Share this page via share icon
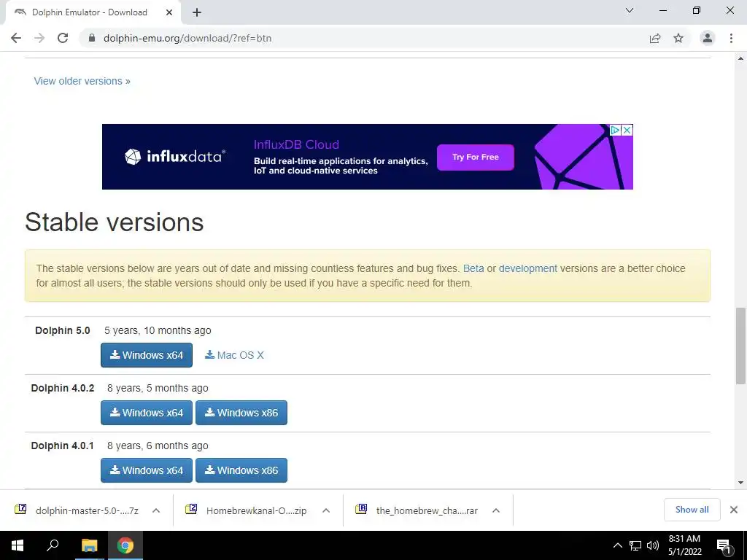This screenshot has height=560, width=747. point(655,38)
